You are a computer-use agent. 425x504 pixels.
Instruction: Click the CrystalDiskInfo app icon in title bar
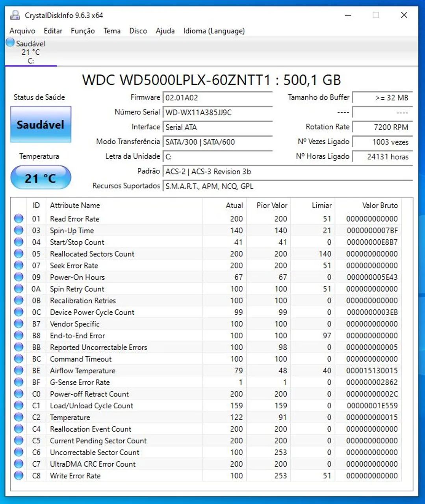point(15,15)
